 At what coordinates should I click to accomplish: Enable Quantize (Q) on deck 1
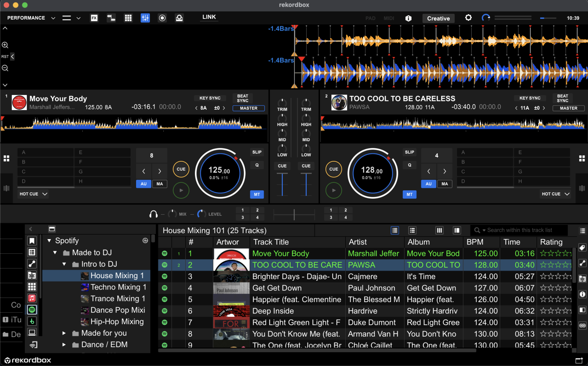(x=257, y=165)
